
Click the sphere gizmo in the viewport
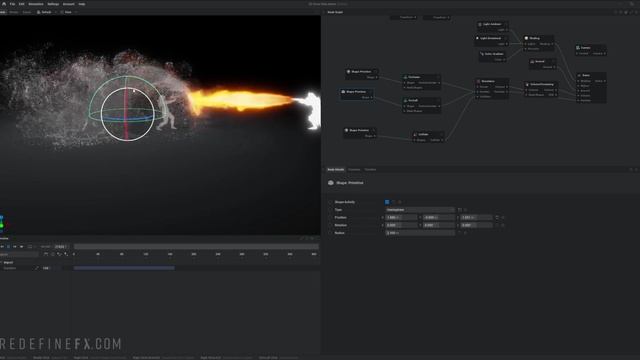point(127,114)
